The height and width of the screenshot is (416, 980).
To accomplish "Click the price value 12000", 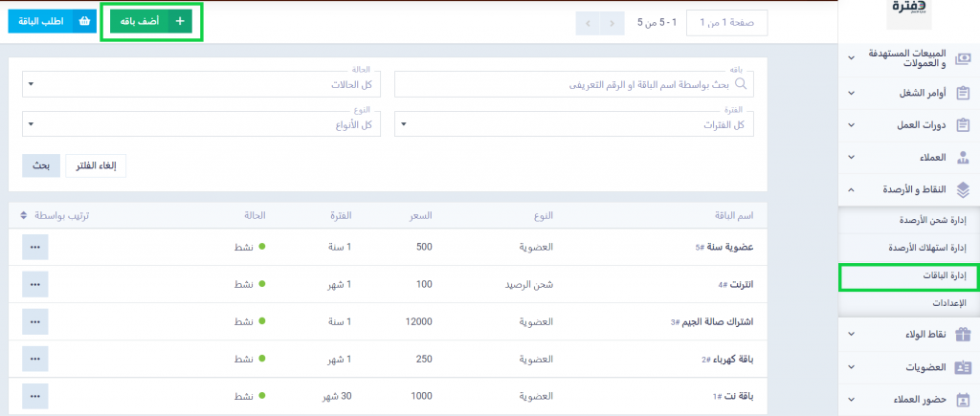I will pos(419,321).
